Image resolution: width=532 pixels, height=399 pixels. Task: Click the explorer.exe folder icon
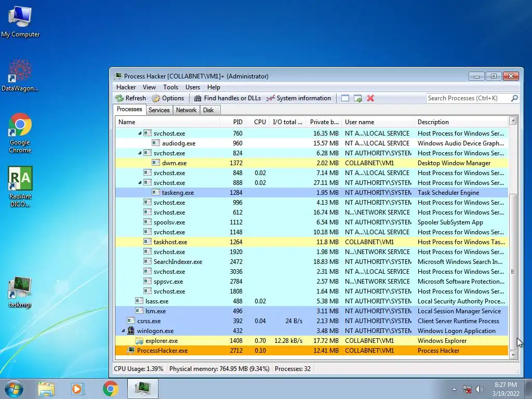[139, 341]
